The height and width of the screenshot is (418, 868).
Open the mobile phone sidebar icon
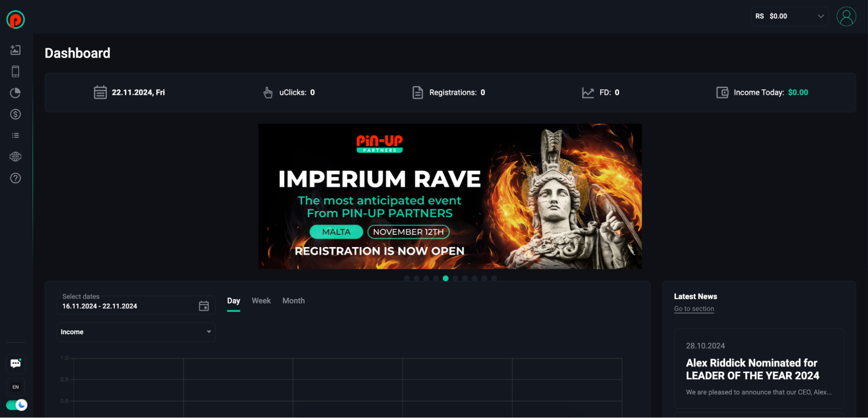tap(16, 72)
